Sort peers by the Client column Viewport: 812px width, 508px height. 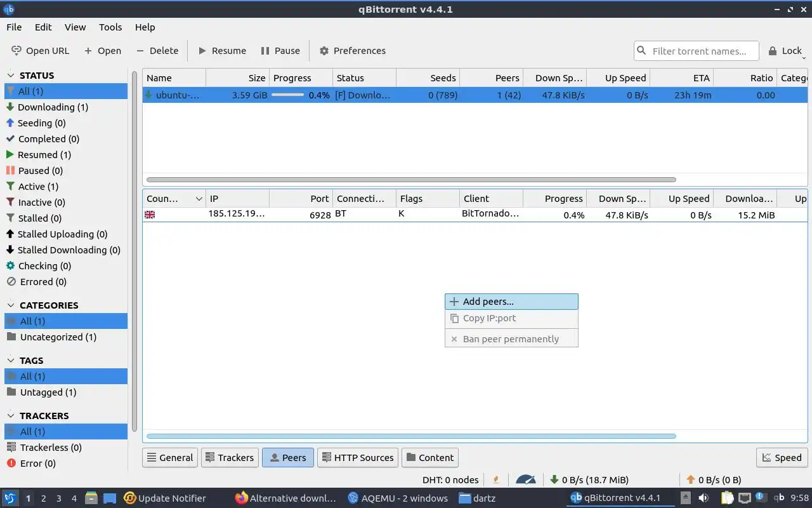[492, 199]
